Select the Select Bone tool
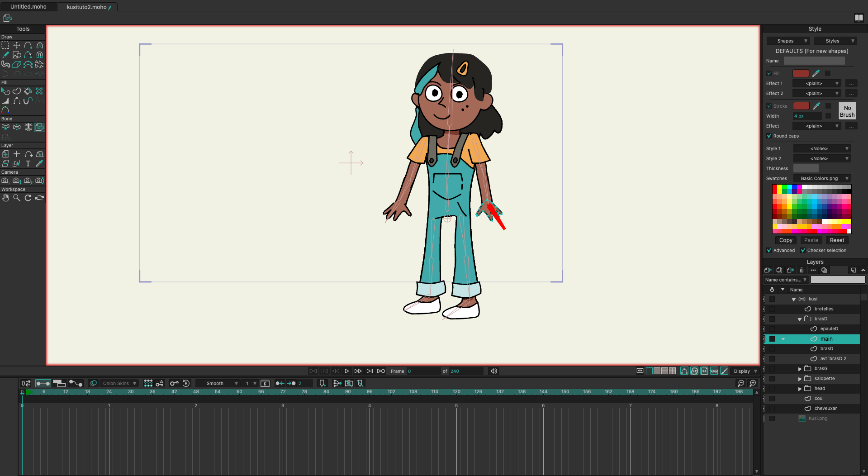This screenshot has width=868, height=476. [x=5, y=127]
